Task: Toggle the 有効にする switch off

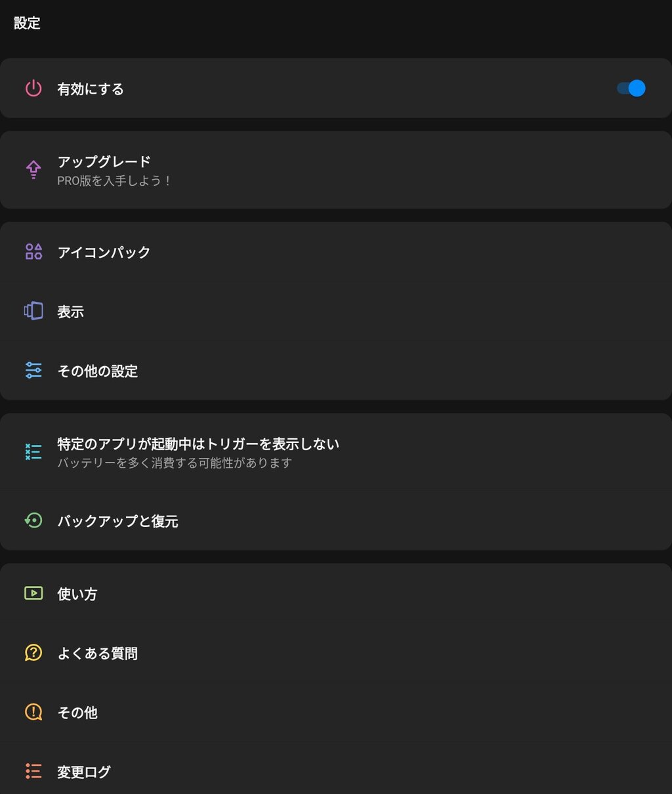Action: click(631, 88)
